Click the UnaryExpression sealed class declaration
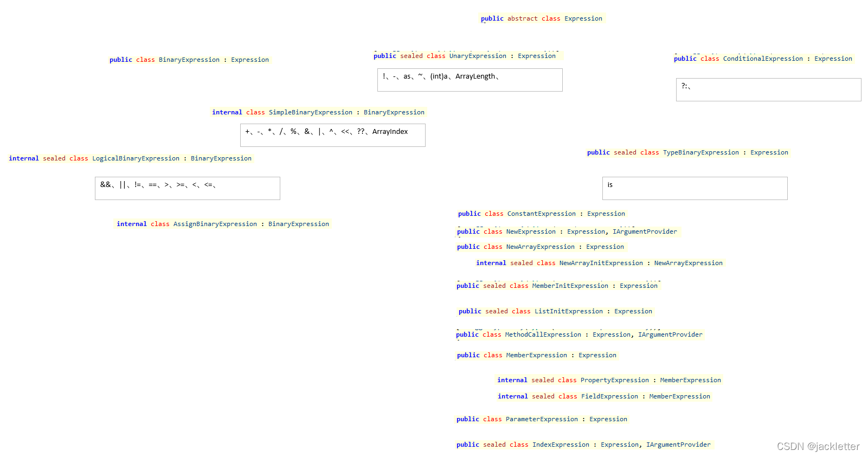Viewport: 868px width, 457px height. tap(465, 56)
